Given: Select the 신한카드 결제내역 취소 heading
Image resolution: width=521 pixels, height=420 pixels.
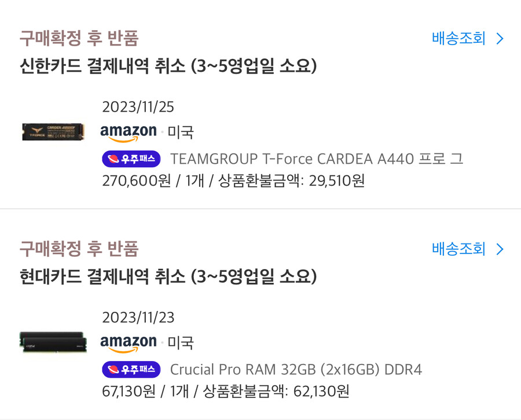Looking at the screenshot, I should click(x=168, y=66).
